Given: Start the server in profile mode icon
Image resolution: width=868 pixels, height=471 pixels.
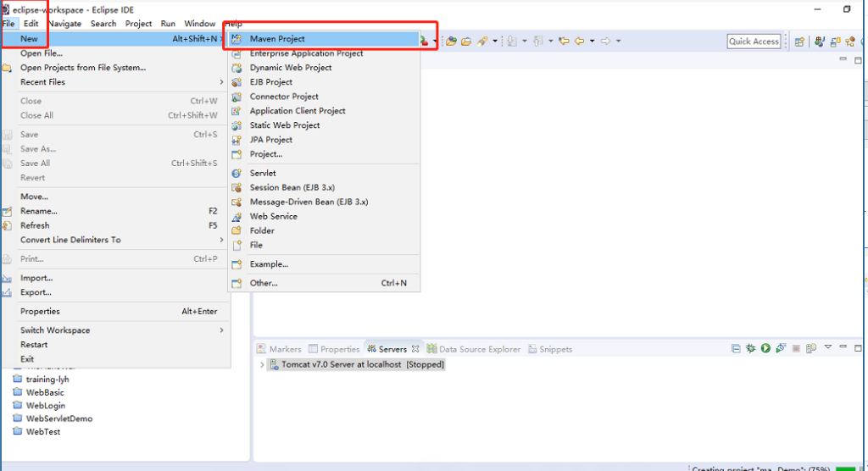Looking at the screenshot, I should click(781, 348).
